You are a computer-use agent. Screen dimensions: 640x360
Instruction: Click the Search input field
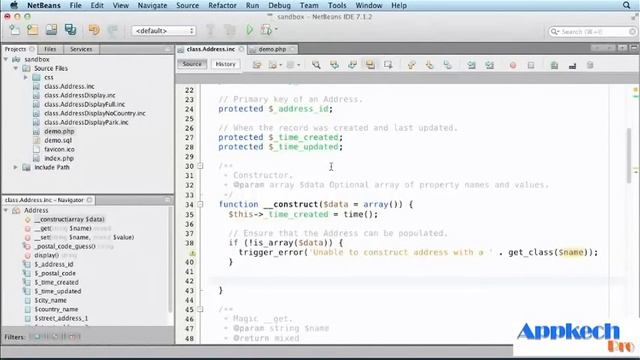(592, 31)
